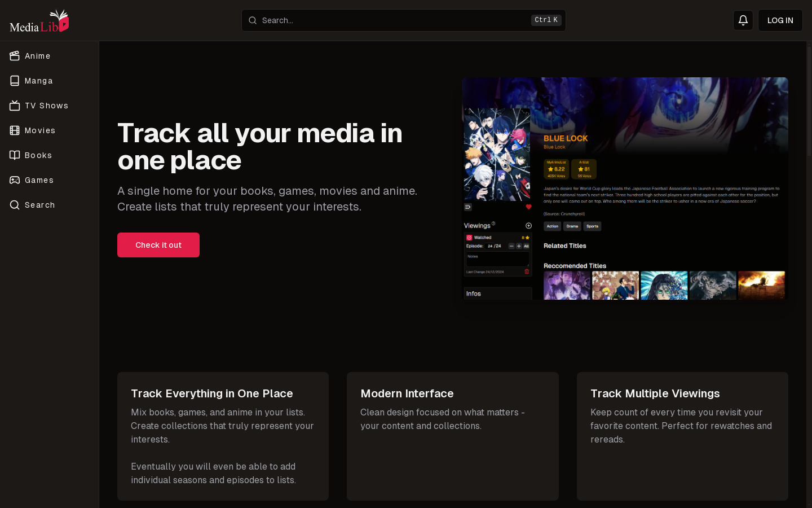812x508 pixels.
Task: Click the Ctrl K shortcut badge
Action: pyautogui.click(x=546, y=20)
